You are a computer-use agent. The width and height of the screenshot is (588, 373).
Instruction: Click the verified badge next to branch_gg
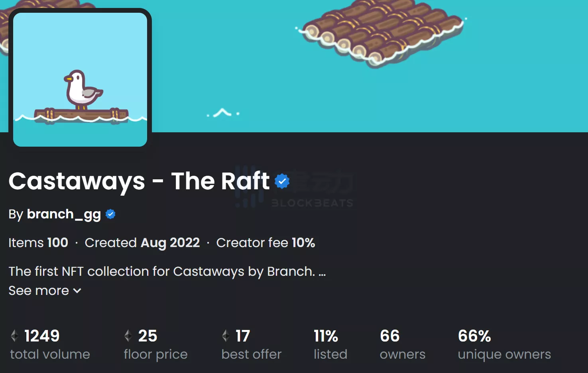(110, 214)
